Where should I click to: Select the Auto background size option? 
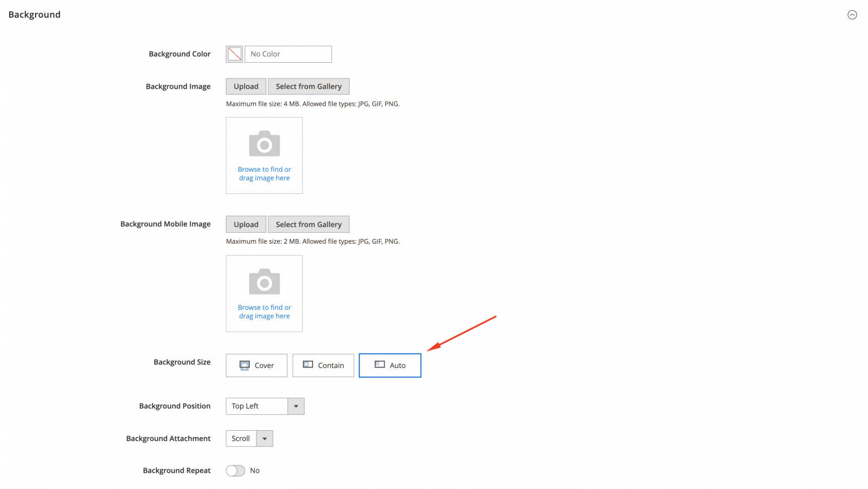tap(390, 365)
